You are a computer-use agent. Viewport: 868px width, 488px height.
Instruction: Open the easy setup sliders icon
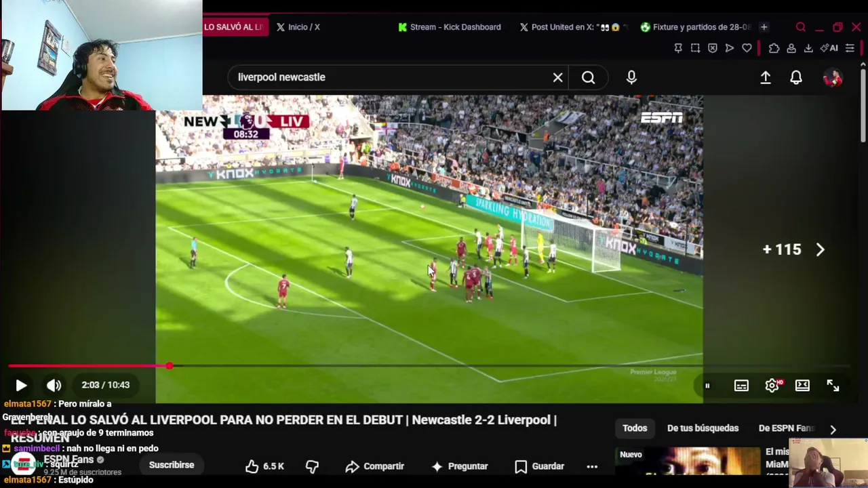(850, 48)
